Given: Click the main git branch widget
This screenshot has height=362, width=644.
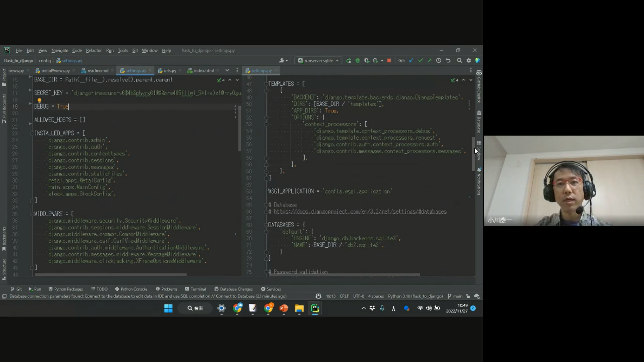Looking at the screenshot, I should 455,296.
